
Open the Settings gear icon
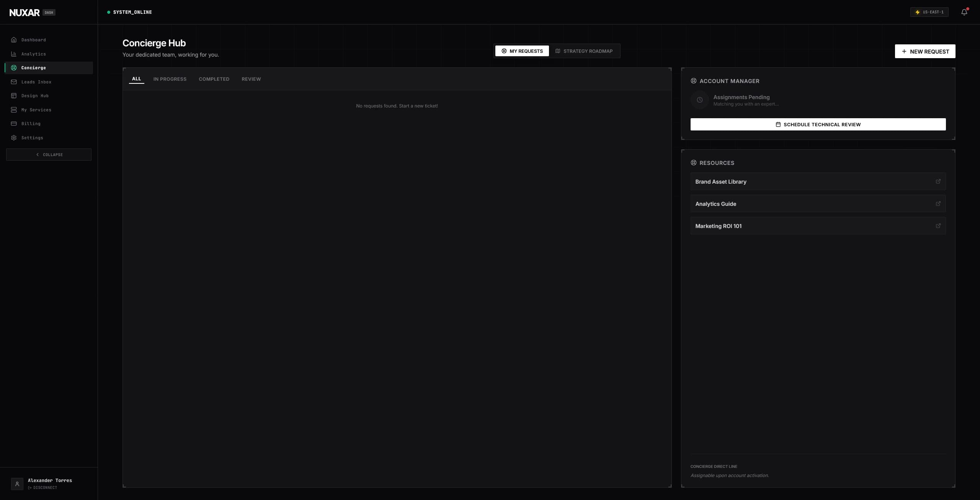pyautogui.click(x=14, y=138)
